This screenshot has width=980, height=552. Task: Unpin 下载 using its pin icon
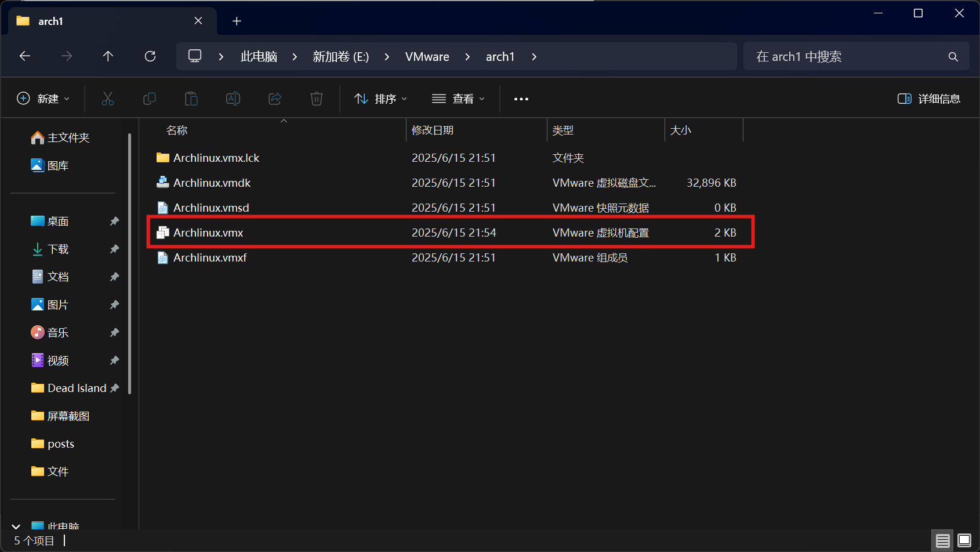[x=114, y=249]
